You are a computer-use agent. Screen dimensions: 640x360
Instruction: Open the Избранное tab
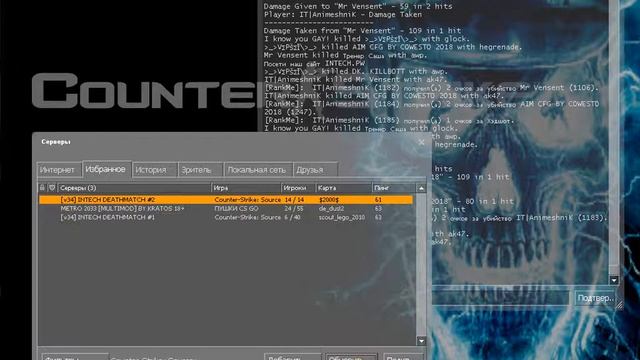tap(106, 169)
